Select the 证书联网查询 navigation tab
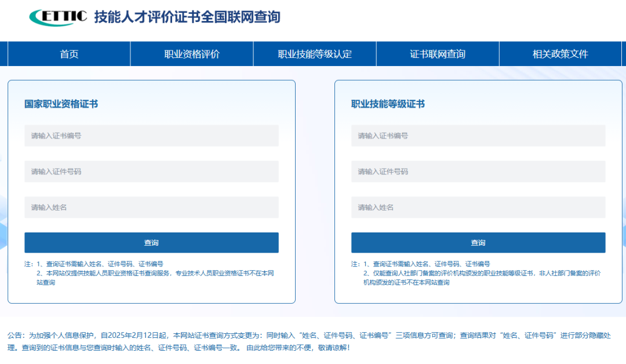 (438, 54)
